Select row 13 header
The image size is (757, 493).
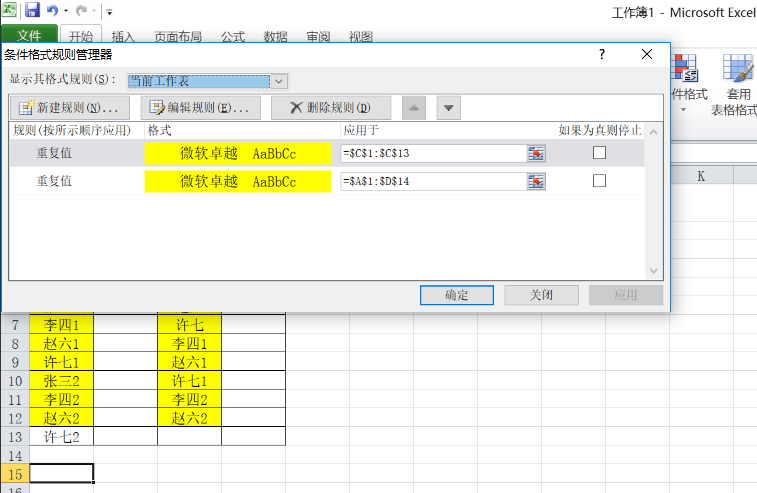tap(15, 437)
